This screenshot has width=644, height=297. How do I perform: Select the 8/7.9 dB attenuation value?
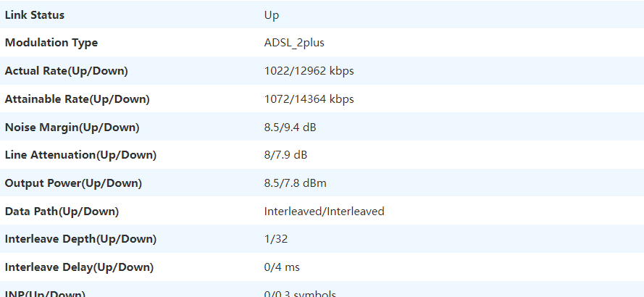[285, 155]
